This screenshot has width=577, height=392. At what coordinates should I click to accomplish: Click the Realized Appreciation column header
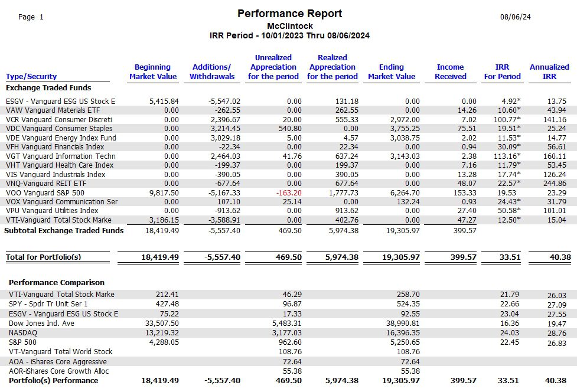point(332,67)
